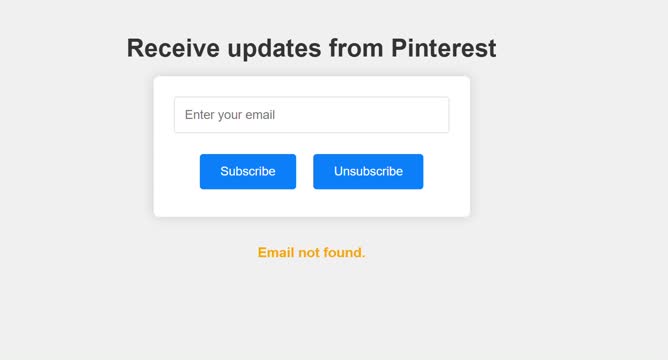This screenshot has height=360, width=668.
Task: Subscribe to Pinterest updates
Action: pos(248,171)
